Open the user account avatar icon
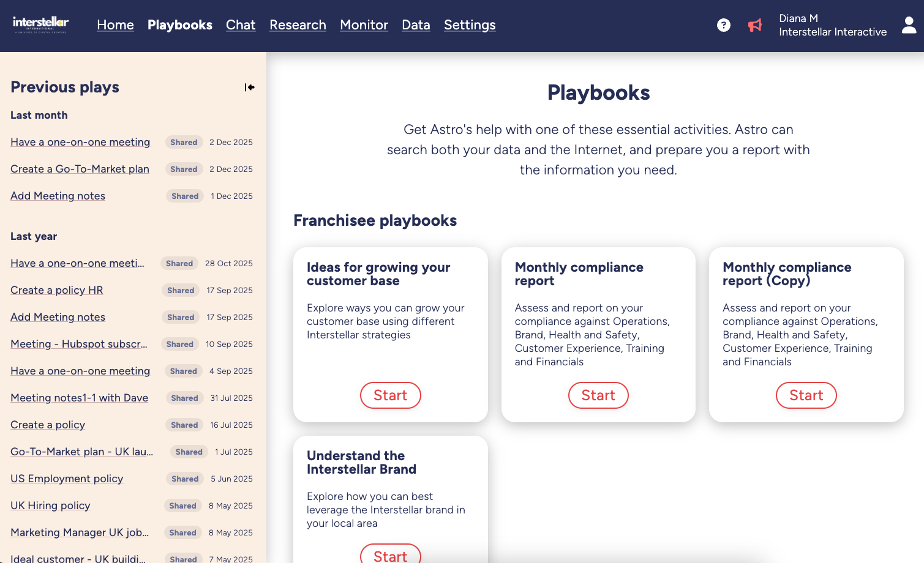The width and height of the screenshot is (924, 563). click(909, 25)
